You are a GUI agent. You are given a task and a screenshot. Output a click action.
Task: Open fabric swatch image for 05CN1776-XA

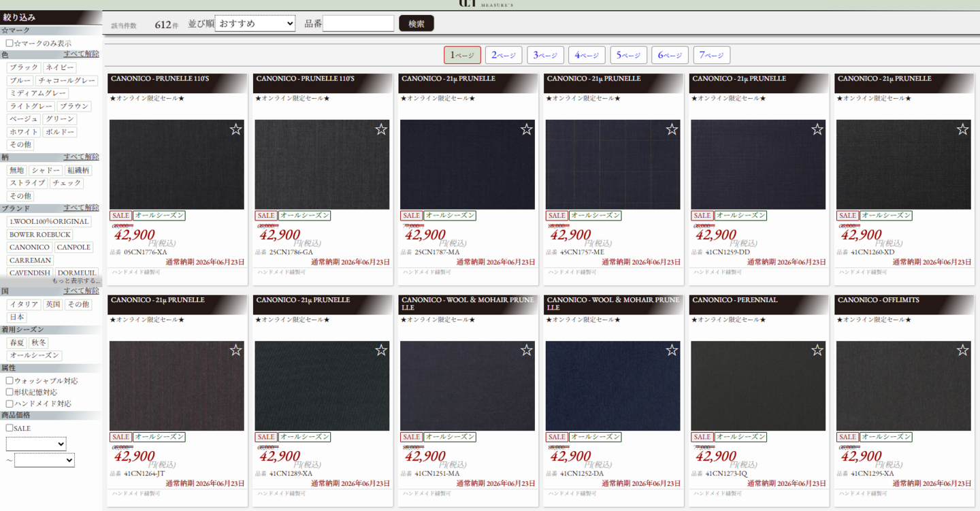coord(177,165)
